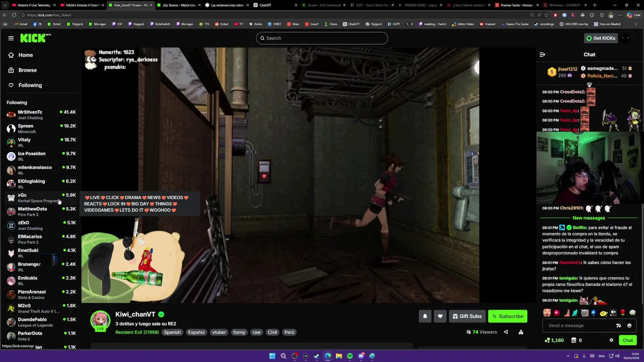This screenshot has width=644, height=362.
Task: Open MrStivenTc channel in Following list
Action: (41, 115)
